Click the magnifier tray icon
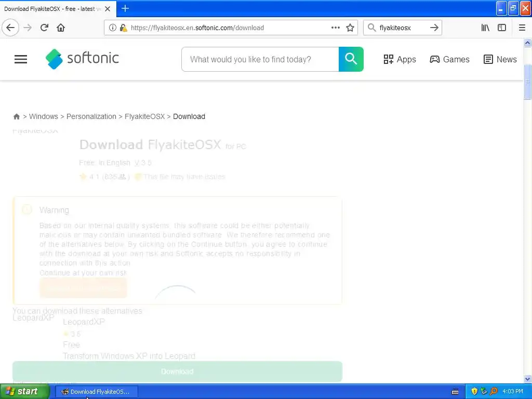The height and width of the screenshot is (399, 532). 494,391
